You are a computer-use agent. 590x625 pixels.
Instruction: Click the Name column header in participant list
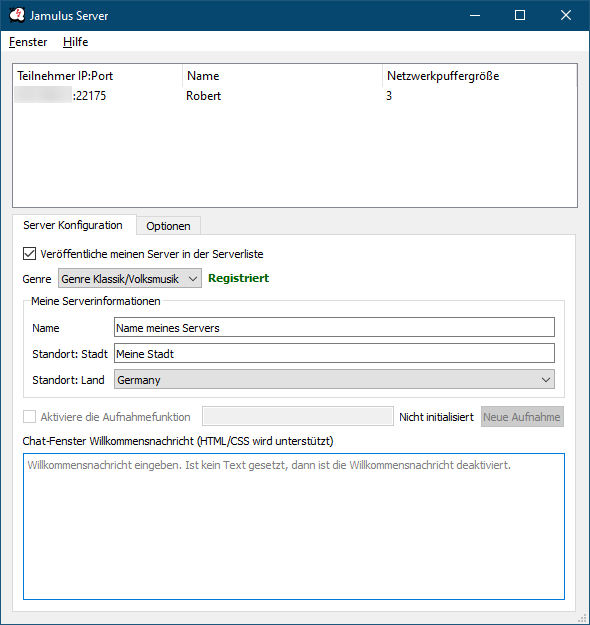pyautogui.click(x=283, y=76)
